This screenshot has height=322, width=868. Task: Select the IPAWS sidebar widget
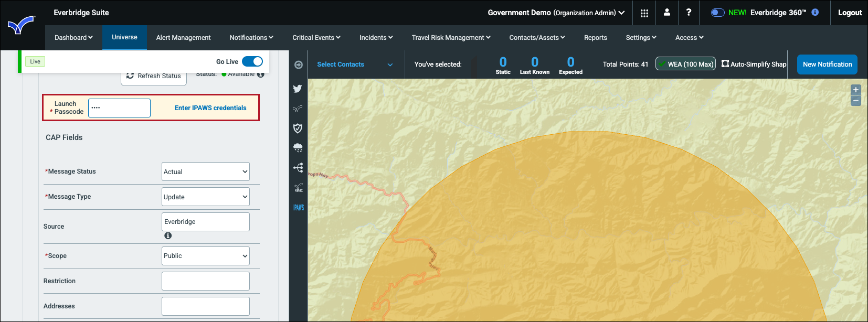click(x=299, y=208)
